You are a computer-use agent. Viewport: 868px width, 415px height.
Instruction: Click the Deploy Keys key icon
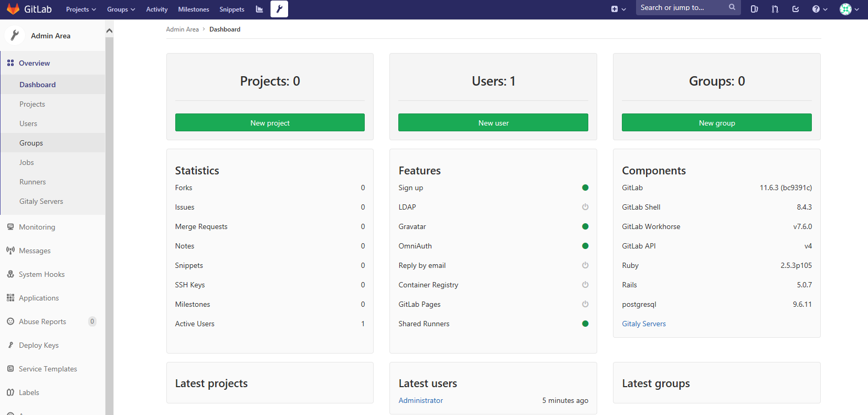click(10, 345)
